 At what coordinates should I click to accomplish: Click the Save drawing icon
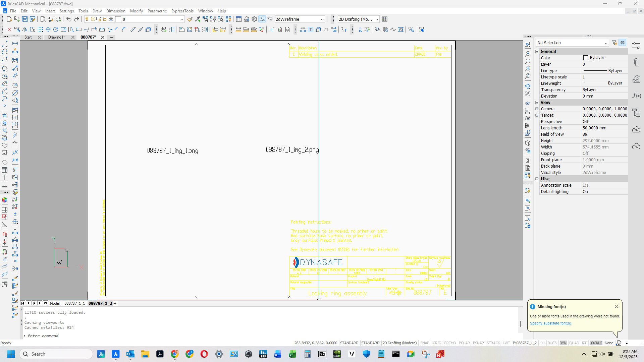coord(25,19)
